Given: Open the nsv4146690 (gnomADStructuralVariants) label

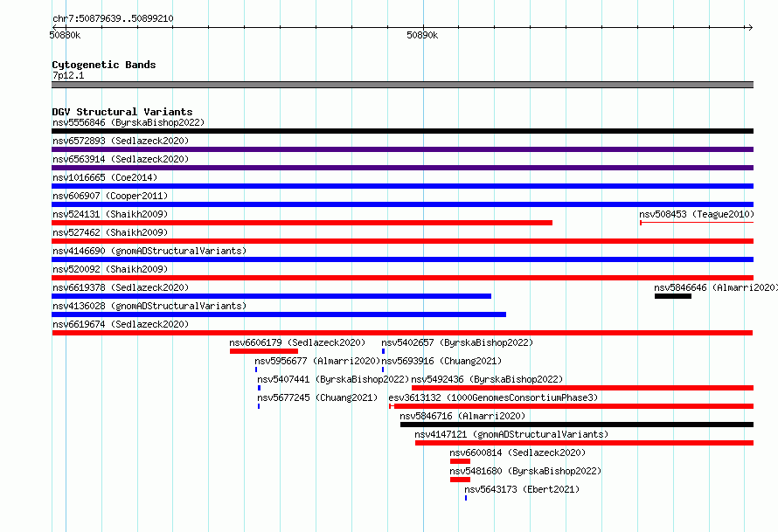Looking at the screenshot, I should [149, 251].
